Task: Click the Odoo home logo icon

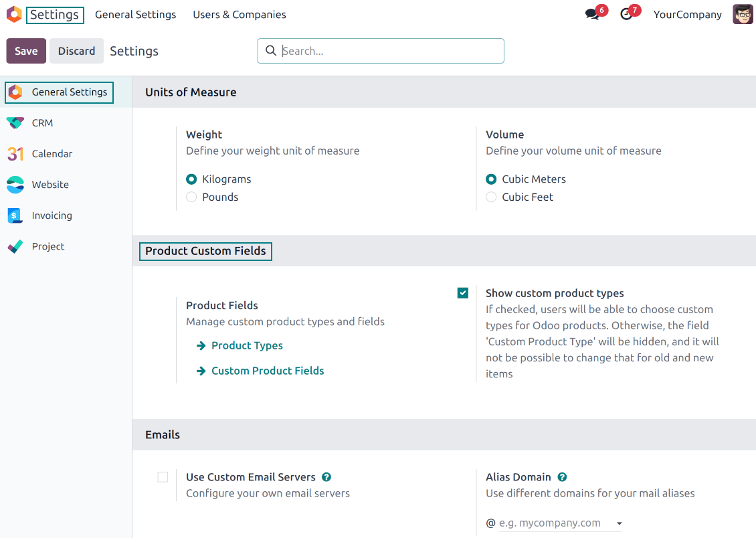Action: click(x=14, y=15)
